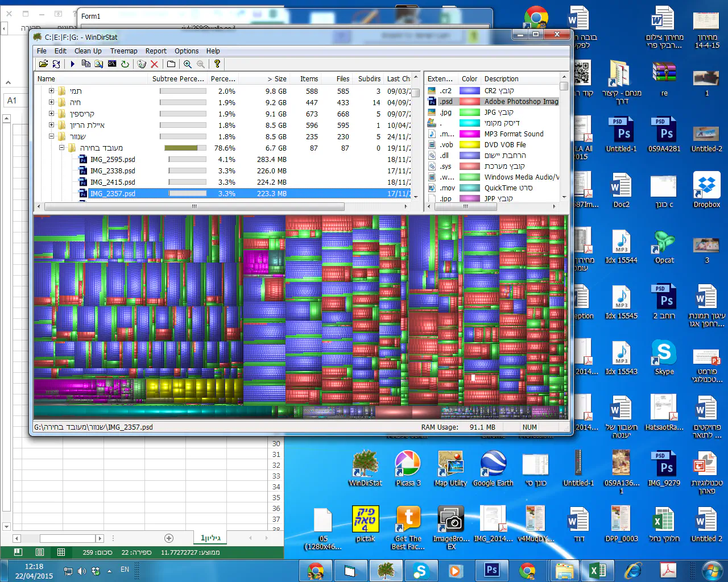The image size is (728, 582).
Task: Click the green Refresh Selected arrow icon
Action: pyautogui.click(x=125, y=64)
